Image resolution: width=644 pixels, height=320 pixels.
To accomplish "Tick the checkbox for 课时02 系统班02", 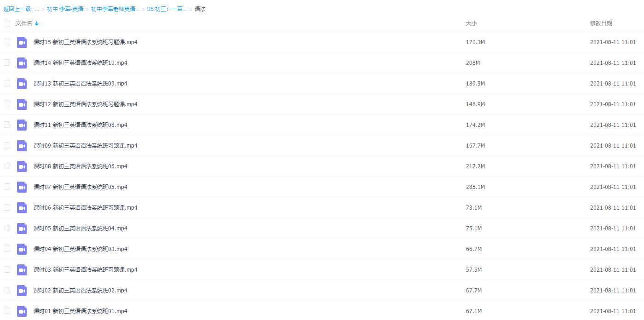I will [7, 290].
